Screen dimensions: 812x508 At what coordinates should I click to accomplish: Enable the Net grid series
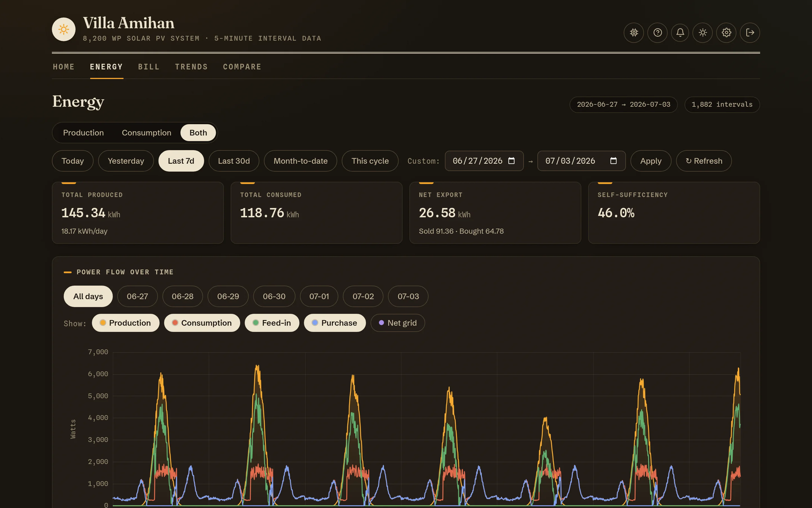pos(398,323)
